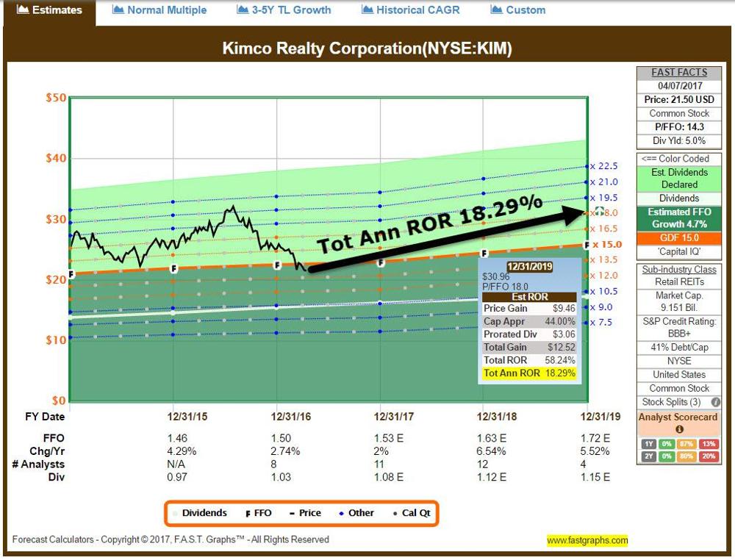Viewport: 735px width, 560px height.
Task: Click the 1.15 E dividend value
Action: click(x=595, y=478)
